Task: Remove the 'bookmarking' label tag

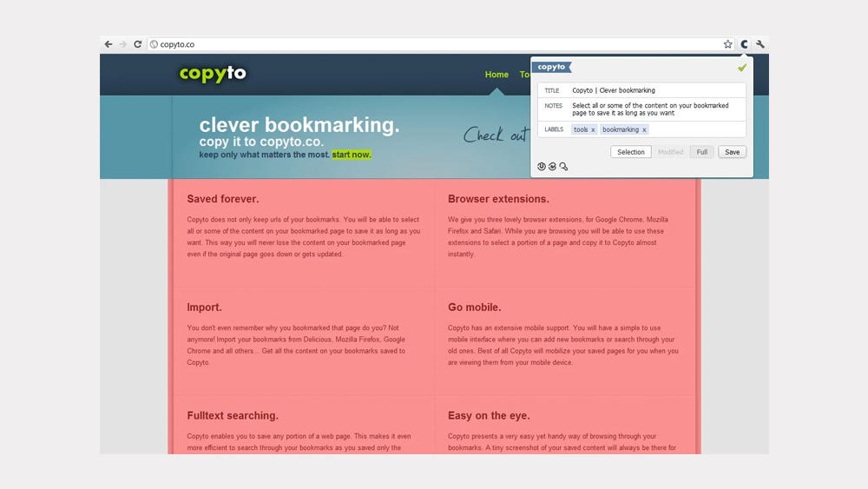Action: 644,130
